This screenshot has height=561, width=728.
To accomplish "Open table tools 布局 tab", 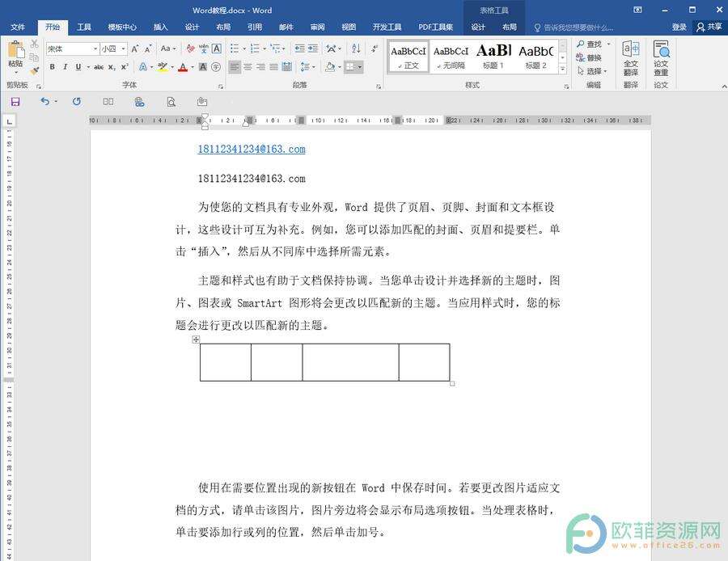I will (510, 27).
